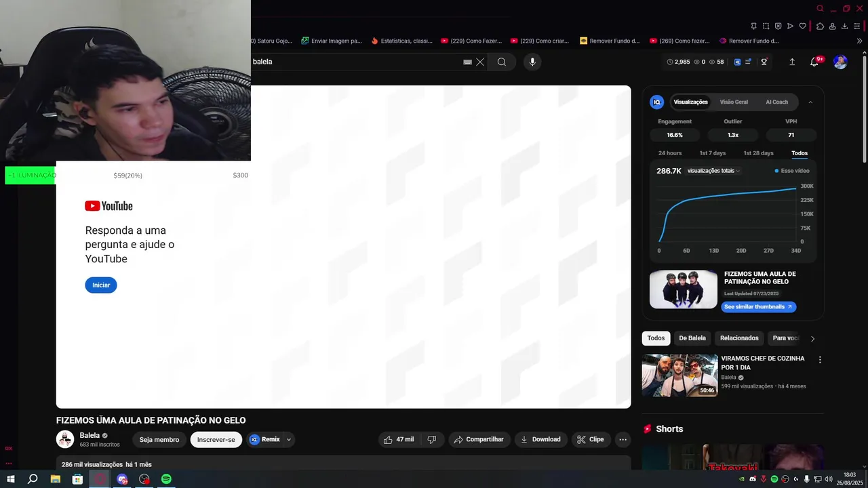Open File Explorer from taskbar
The width and height of the screenshot is (868, 488).
pyautogui.click(x=56, y=479)
